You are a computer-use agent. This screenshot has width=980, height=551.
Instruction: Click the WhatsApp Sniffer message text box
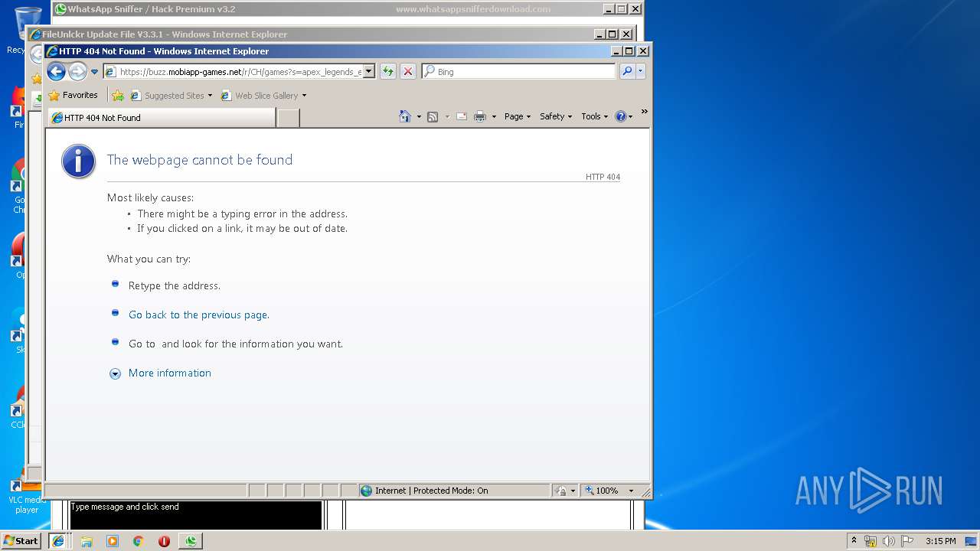[x=196, y=515]
